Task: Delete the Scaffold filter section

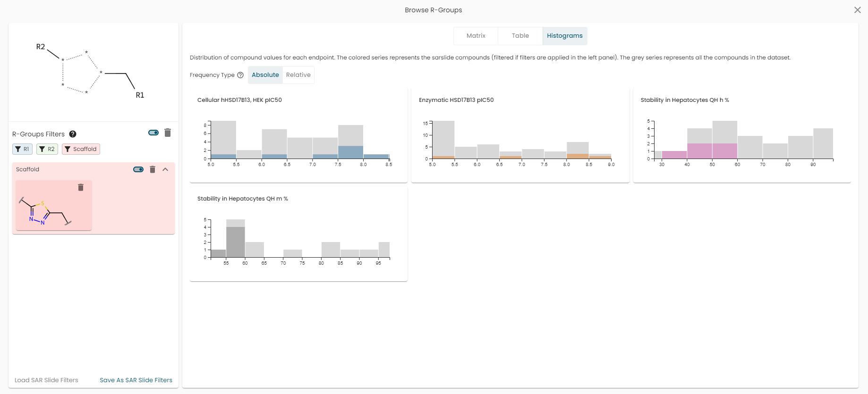Action: (153, 169)
